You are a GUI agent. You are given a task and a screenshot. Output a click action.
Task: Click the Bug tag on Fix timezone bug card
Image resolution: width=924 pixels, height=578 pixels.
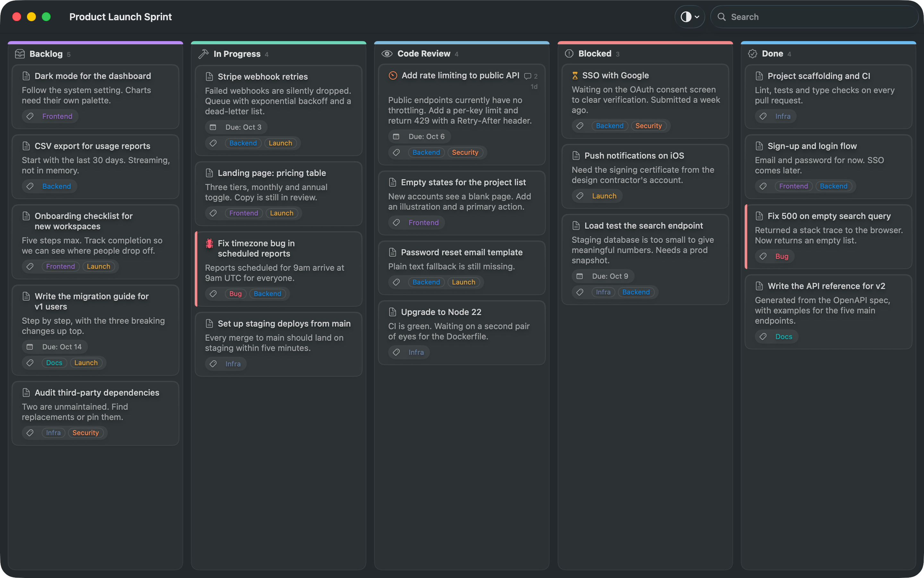[235, 293]
